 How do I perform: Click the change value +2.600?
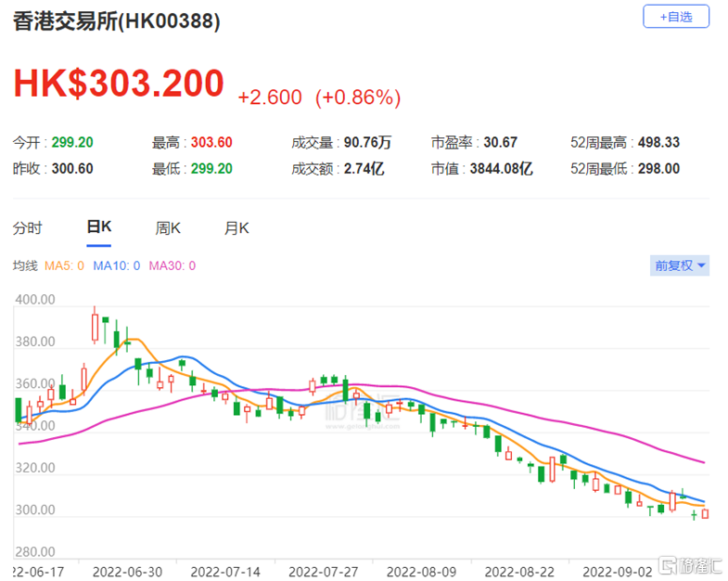coord(270,97)
